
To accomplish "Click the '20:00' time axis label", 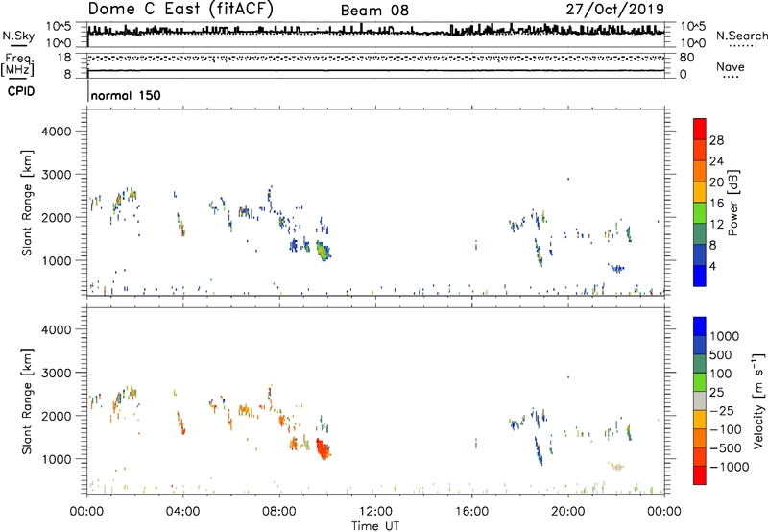I will tap(568, 512).
